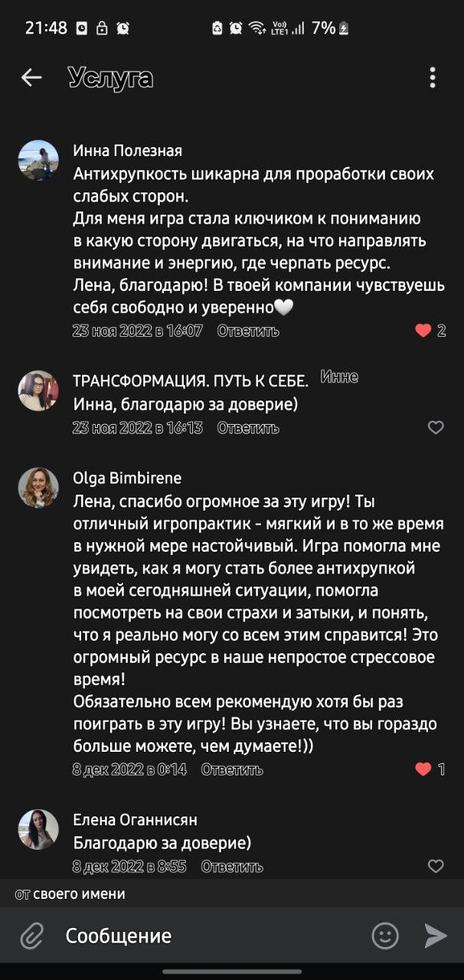Open the emoji smiley picker
464x980 pixels.
coord(385,935)
